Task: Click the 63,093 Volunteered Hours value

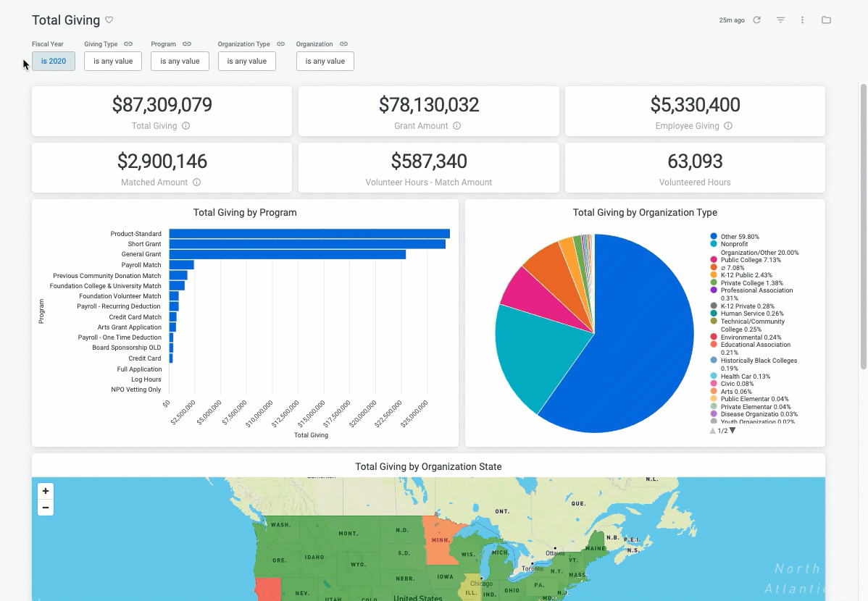Action: tap(695, 161)
